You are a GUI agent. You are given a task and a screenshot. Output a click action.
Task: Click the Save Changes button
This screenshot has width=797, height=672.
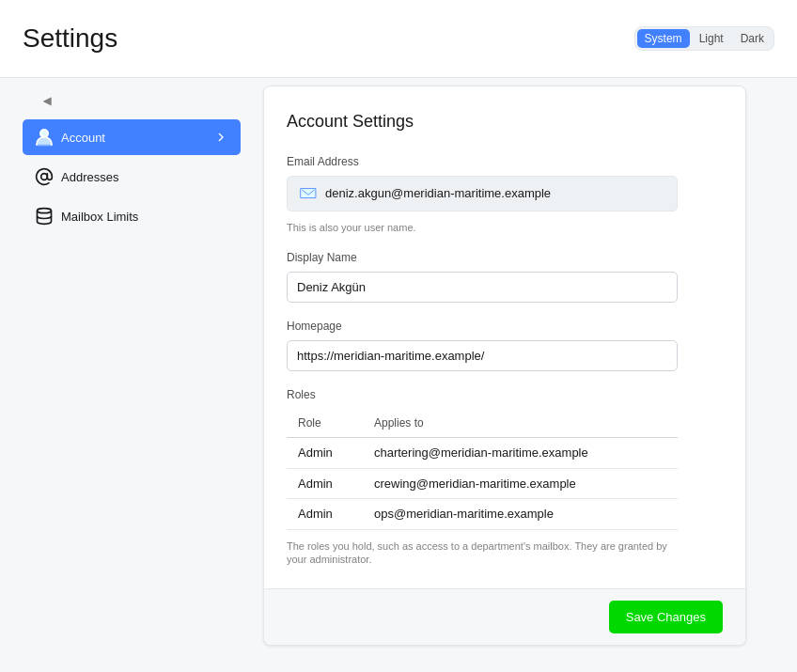coord(665,617)
